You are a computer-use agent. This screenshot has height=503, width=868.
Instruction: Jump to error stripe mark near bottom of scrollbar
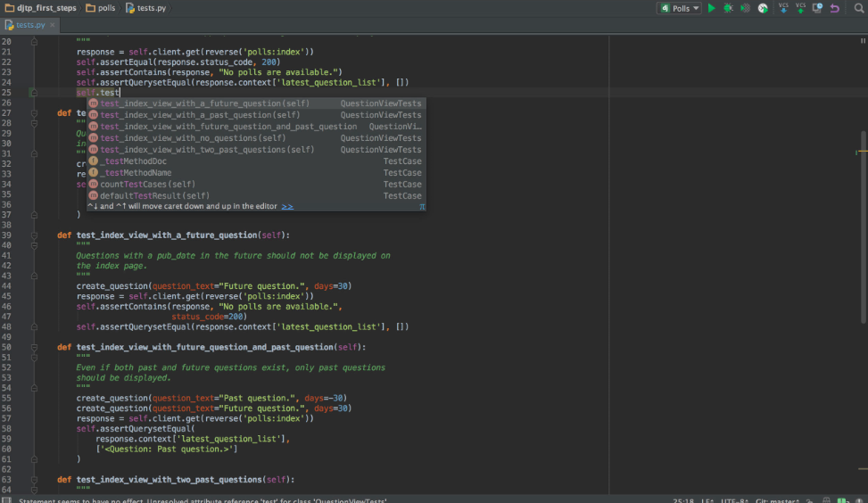click(x=863, y=469)
